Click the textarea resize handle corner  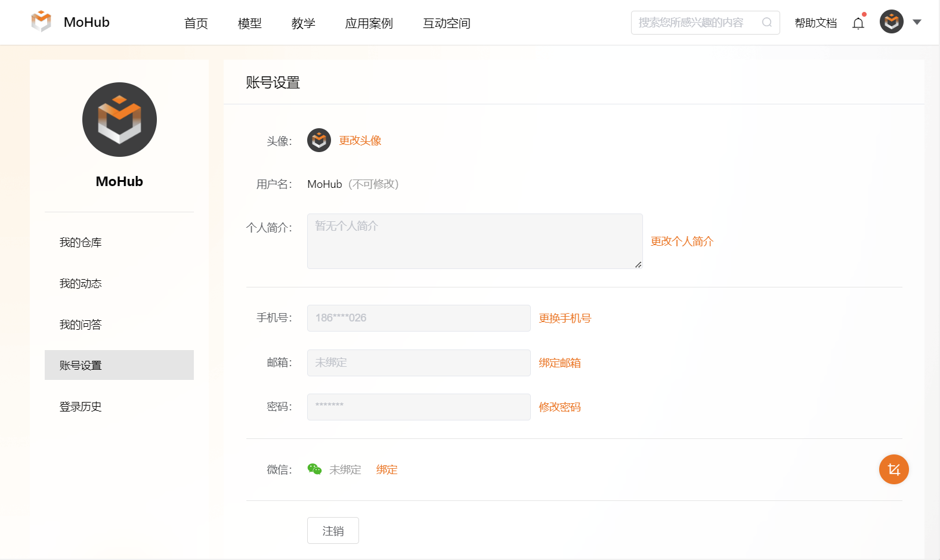click(x=638, y=265)
